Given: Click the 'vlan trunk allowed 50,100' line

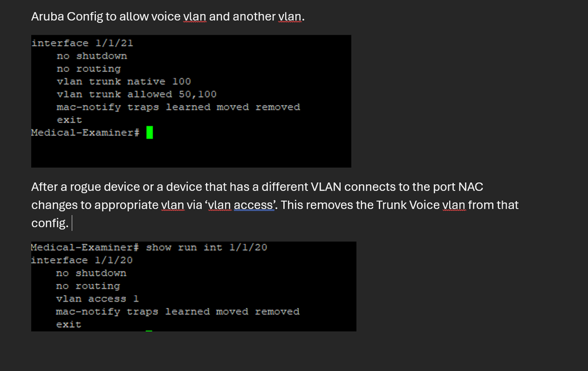Looking at the screenshot, I should click(137, 94).
